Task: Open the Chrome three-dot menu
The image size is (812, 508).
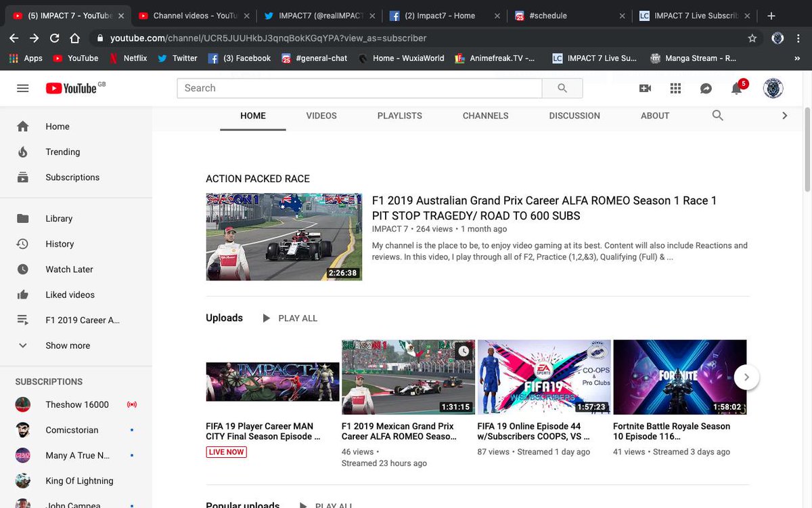Action: click(798, 38)
